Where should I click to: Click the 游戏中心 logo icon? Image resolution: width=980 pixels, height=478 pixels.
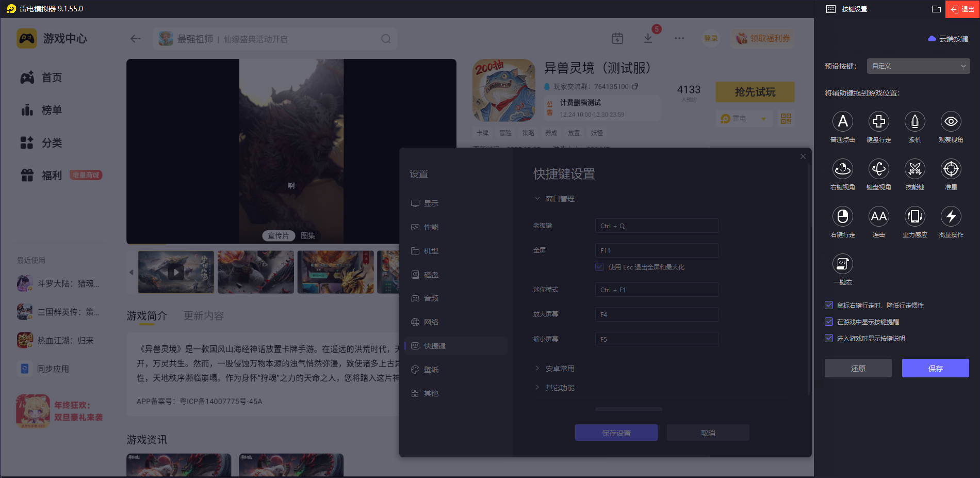pos(27,39)
